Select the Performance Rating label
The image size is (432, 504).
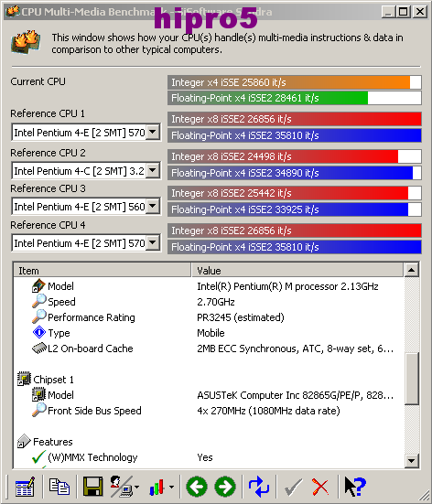click(92, 317)
